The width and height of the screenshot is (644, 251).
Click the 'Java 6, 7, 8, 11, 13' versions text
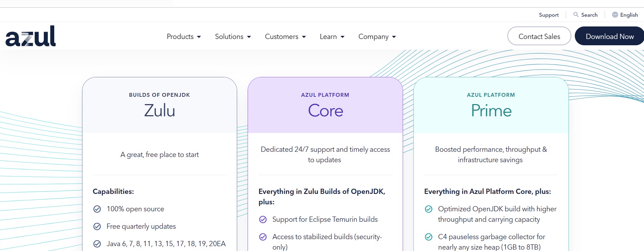166,244
